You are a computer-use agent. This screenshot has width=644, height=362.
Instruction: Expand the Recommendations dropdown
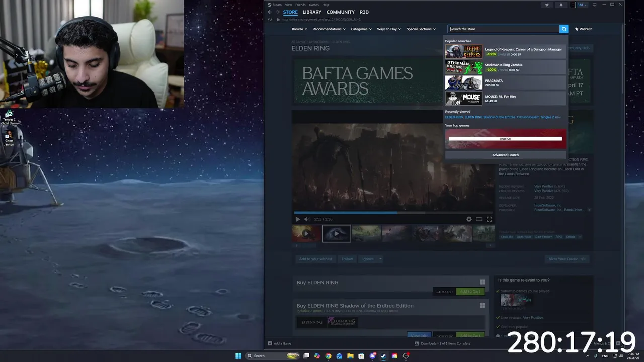[x=329, y=29]
